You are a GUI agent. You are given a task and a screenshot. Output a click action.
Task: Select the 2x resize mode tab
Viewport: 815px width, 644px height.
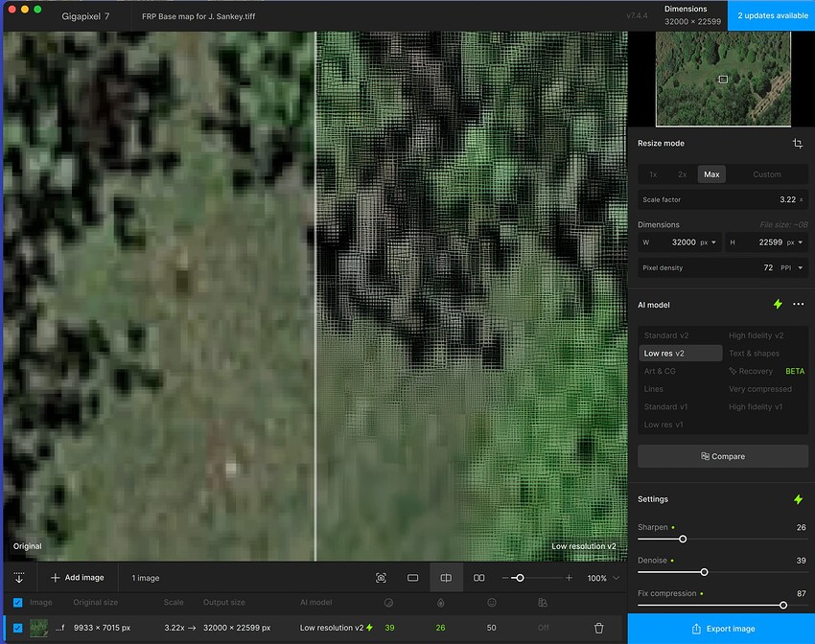[682, 174]
